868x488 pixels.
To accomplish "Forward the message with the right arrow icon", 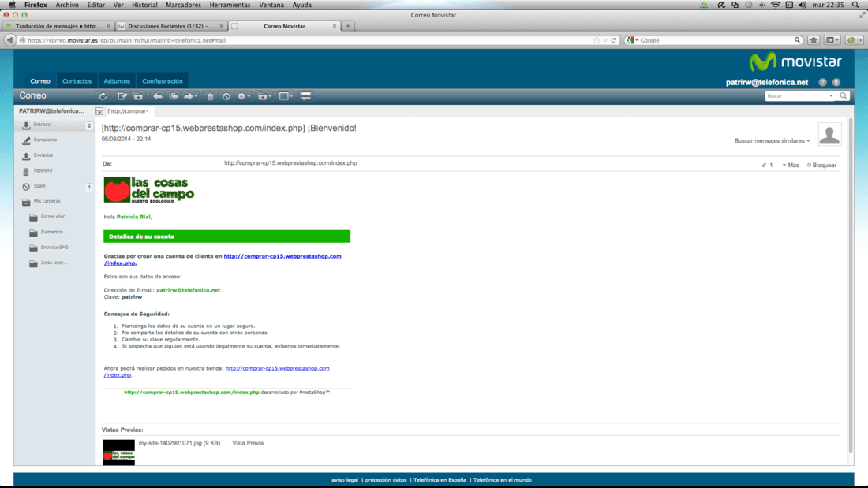I will [190, 96].
